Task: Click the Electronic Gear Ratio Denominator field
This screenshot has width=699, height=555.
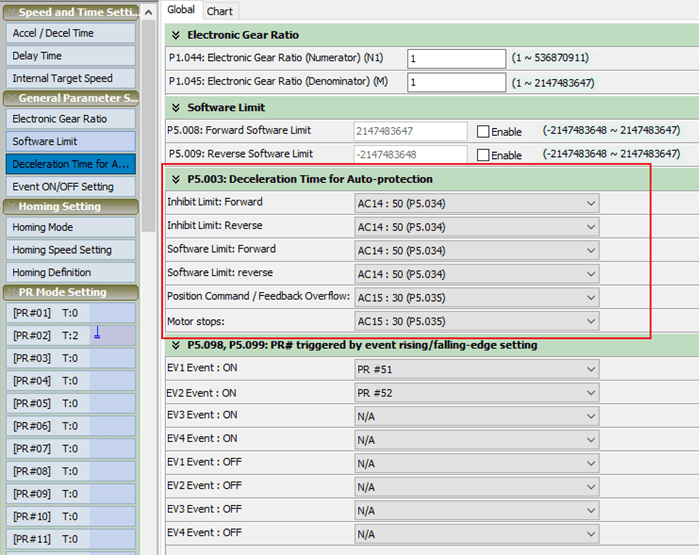Action: 456,82
